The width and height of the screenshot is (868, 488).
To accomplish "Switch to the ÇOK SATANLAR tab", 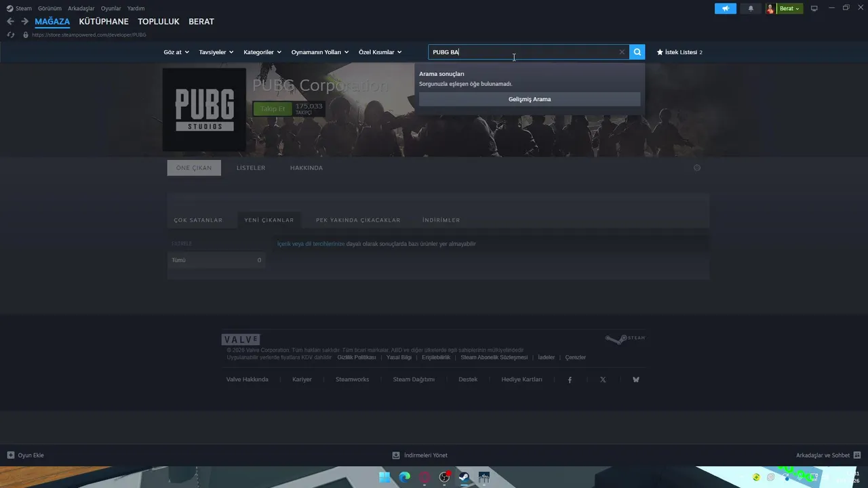I will [x=198, y=220].
